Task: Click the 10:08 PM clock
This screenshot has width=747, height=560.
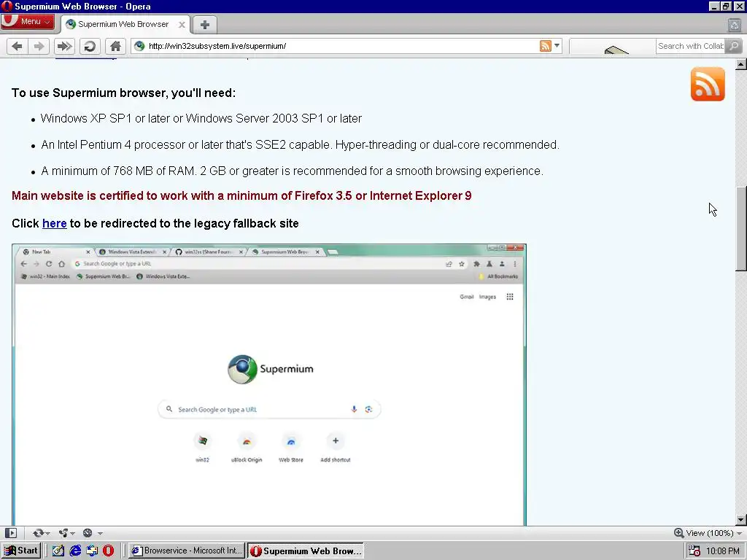Action: [x=723, y=551]
